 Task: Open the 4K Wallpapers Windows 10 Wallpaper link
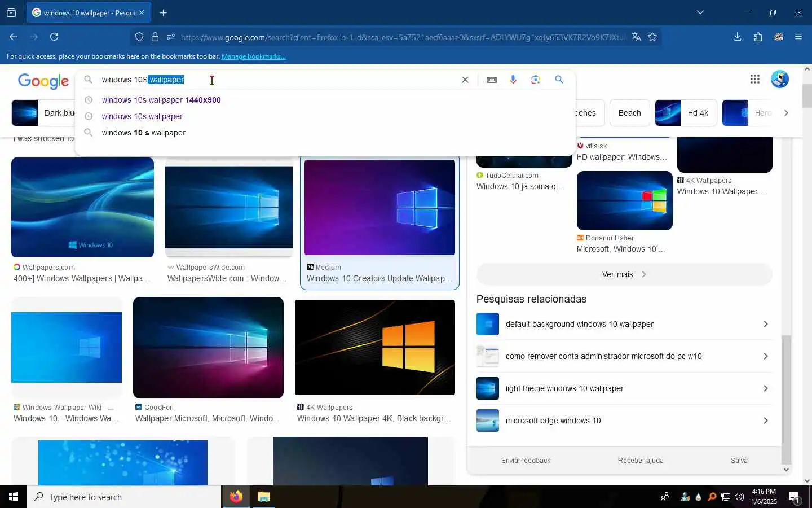click(722, 191)
